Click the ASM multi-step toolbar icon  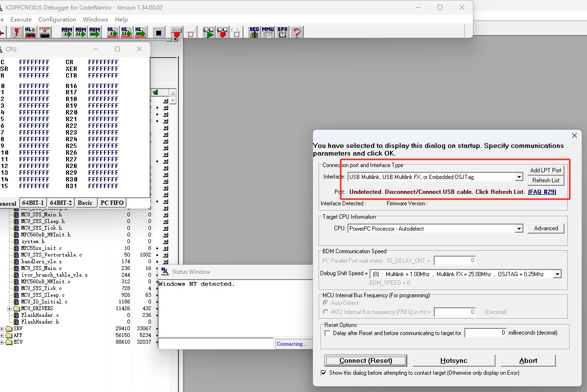[x=81, y=33]
